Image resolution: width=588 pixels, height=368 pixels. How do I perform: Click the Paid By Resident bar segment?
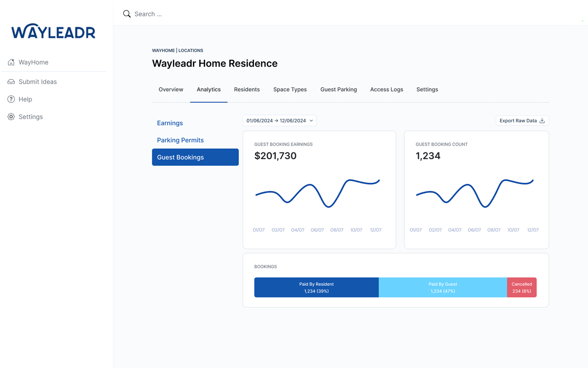point(316,287)
